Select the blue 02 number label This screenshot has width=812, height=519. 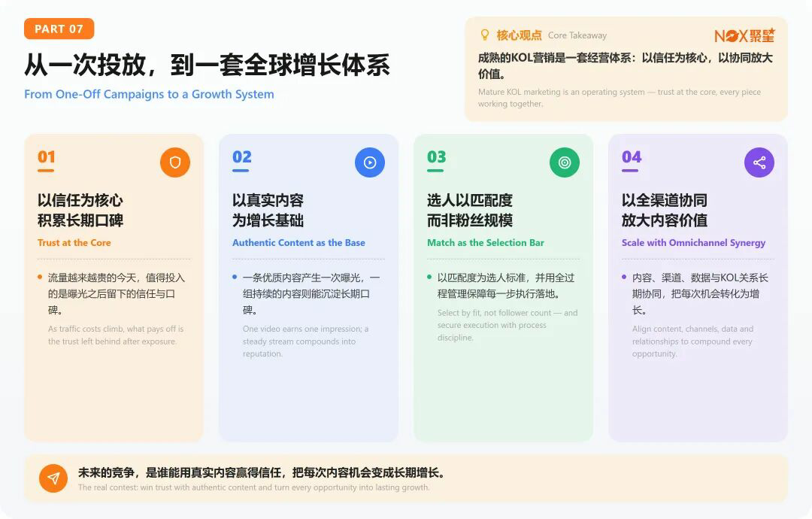242,157
